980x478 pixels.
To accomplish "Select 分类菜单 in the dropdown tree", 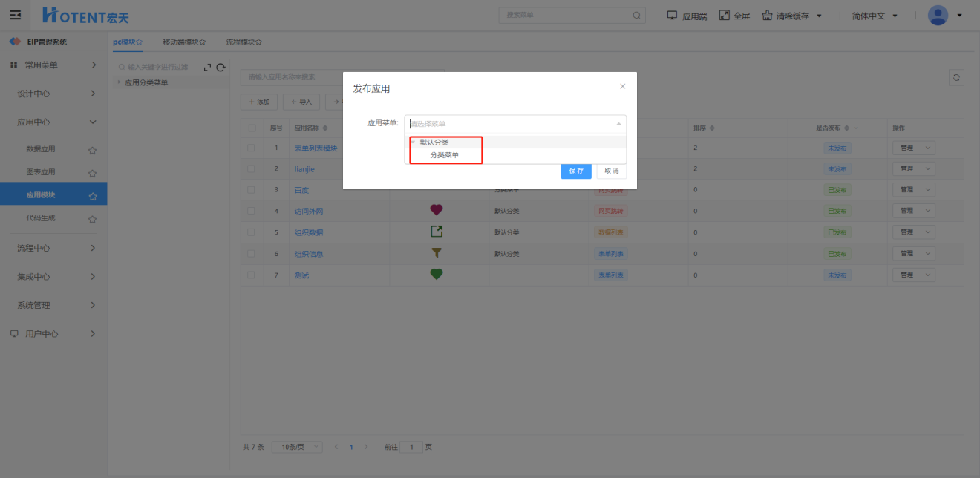I will pyautogui.click(x=445, y=155).
